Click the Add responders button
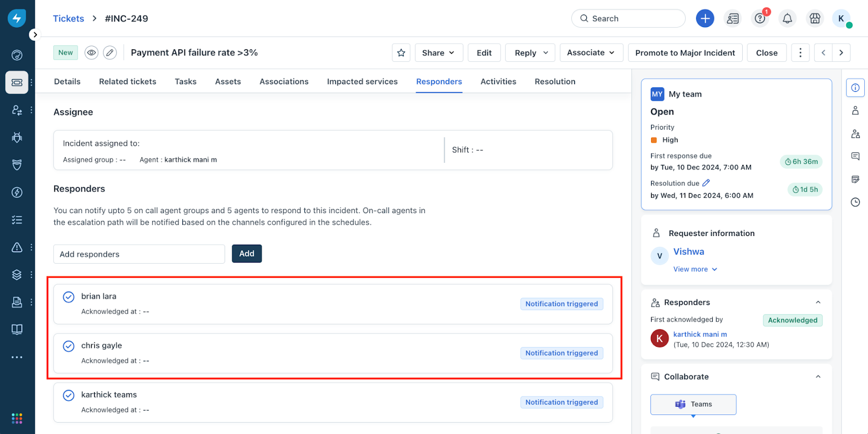Viewport: 868px width, 434px height. point(247,253)
